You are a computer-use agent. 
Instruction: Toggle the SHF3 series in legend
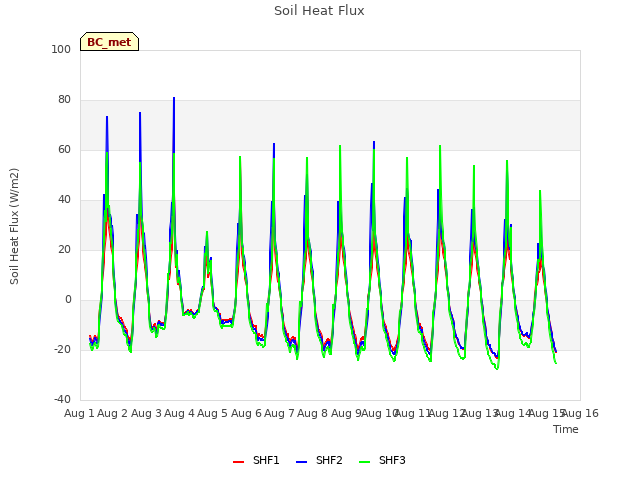[x=382, y=460]
